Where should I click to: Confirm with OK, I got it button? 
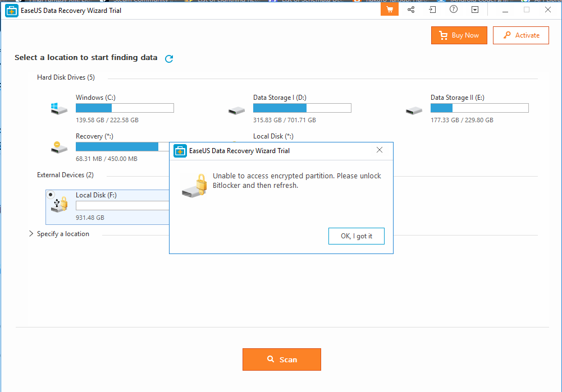coord(357,236)
